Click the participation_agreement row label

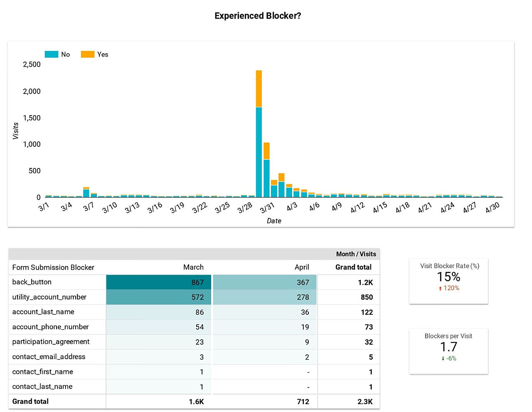[51, 342]
